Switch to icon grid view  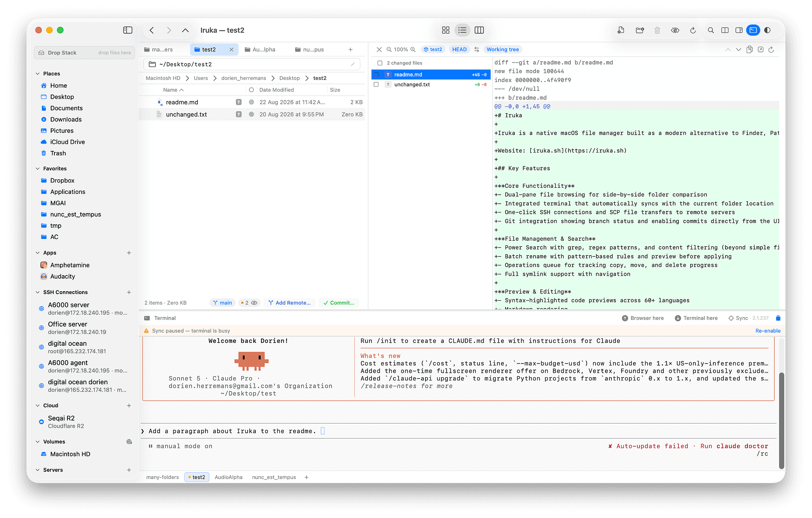(445, 30)
